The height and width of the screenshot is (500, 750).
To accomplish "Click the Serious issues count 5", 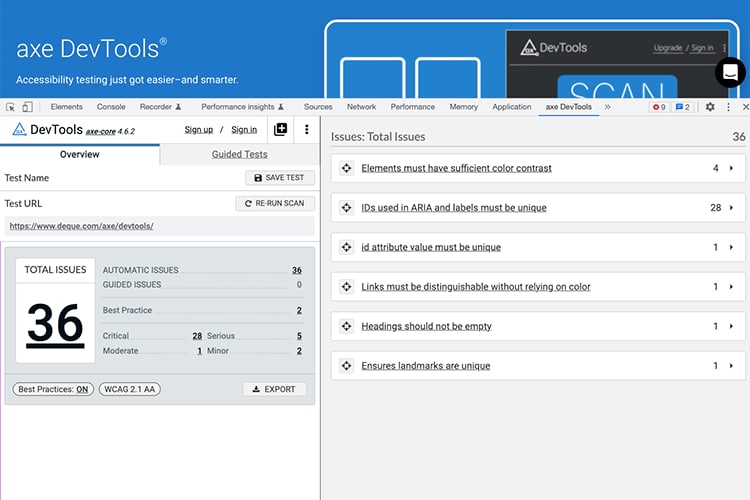I will coord(299,336).
